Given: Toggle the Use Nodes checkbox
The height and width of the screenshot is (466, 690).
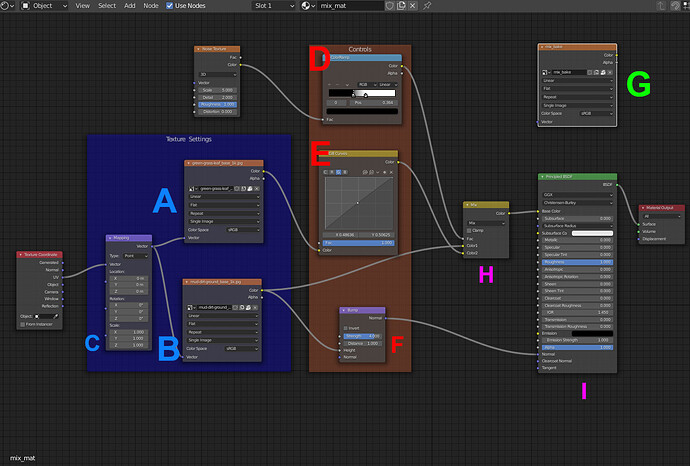Looking at the screenshot, I should pos(169,6).
